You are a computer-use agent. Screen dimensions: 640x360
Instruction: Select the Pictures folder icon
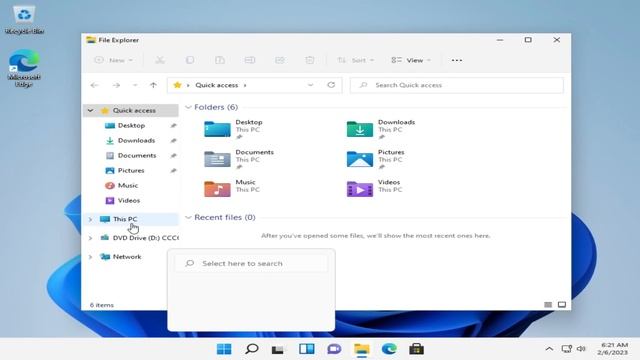pos(360,159)
